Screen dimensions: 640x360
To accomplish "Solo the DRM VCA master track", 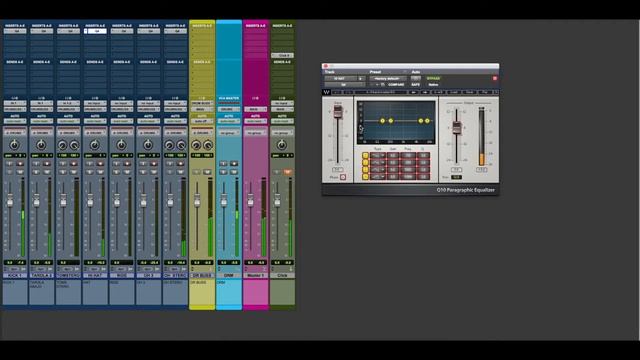I will click(223, 172).
